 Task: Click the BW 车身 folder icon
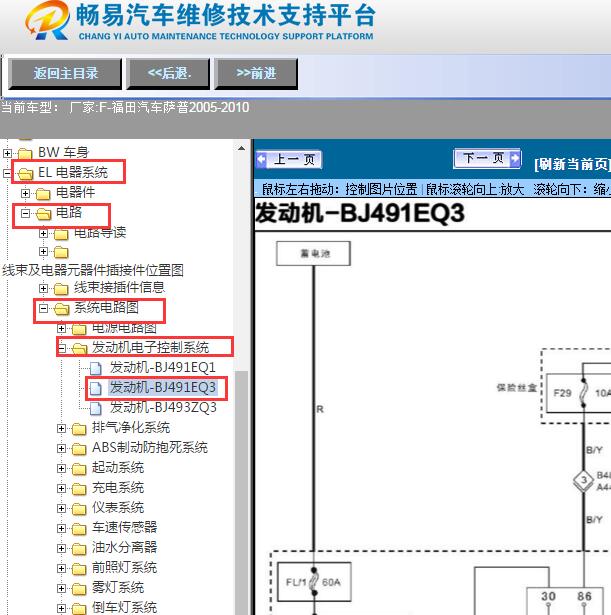click(x=25, y=153)
